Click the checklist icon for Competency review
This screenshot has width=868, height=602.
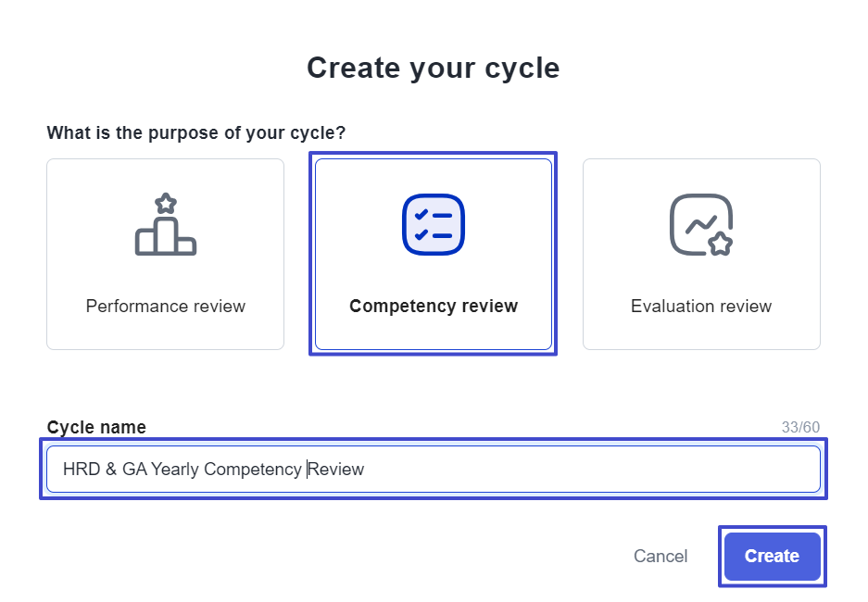tap(434, 224)
